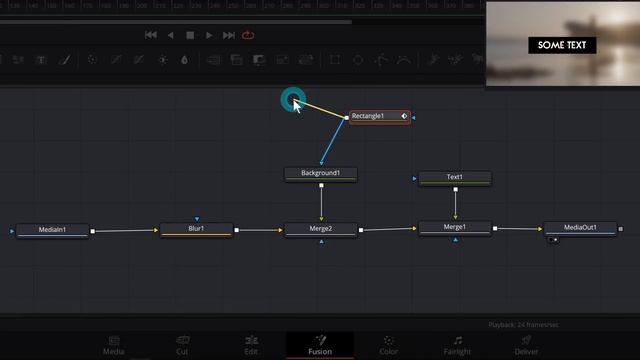Add a Transform node from toolbar
The width and height of the screenshot is (640, 360).
click(x=306, y=60)
